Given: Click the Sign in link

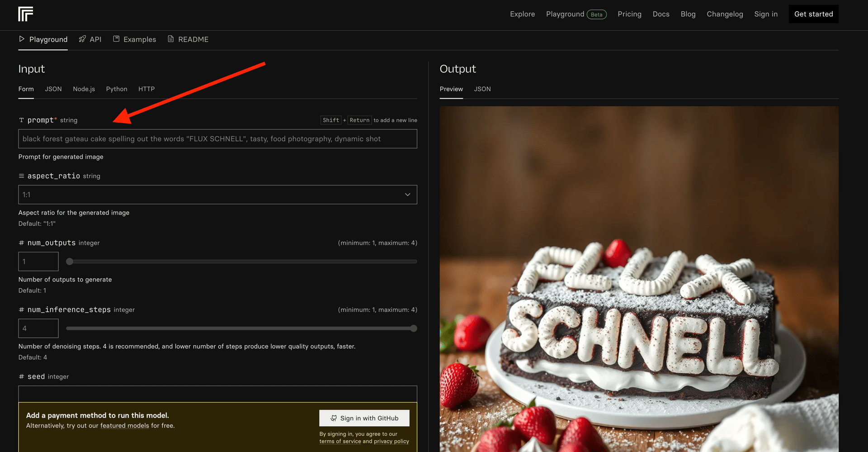Looking at the screenshot, I should point(766,14).
